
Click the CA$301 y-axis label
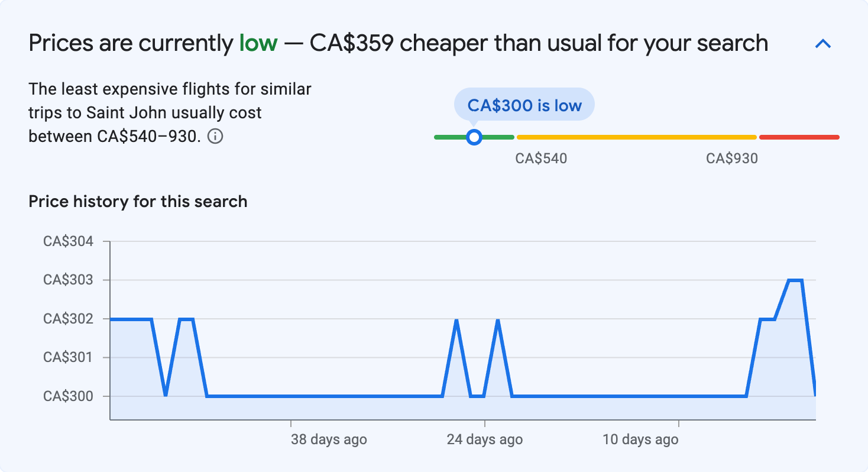tap(68, 357)
